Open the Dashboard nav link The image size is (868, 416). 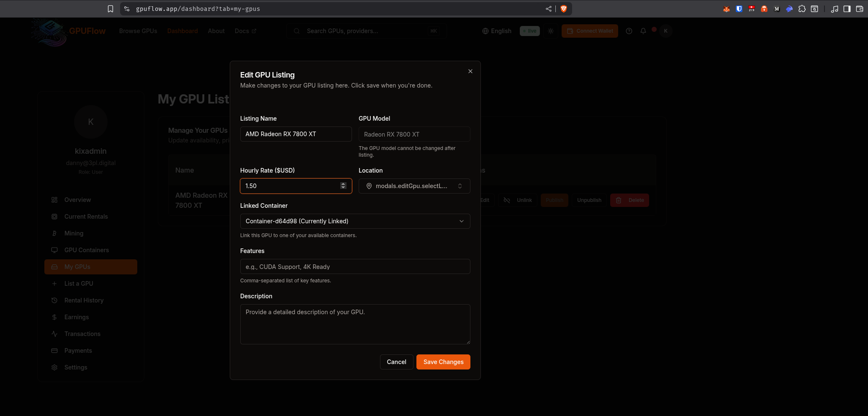(x=182, y=31)
